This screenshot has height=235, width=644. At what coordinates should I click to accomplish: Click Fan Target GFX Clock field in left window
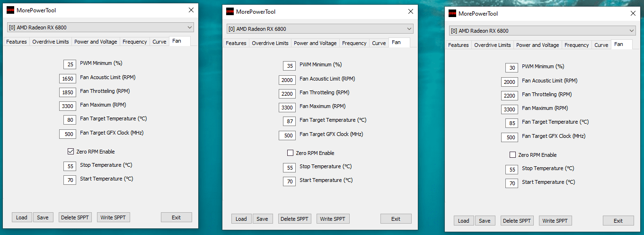tap(68, 134)
